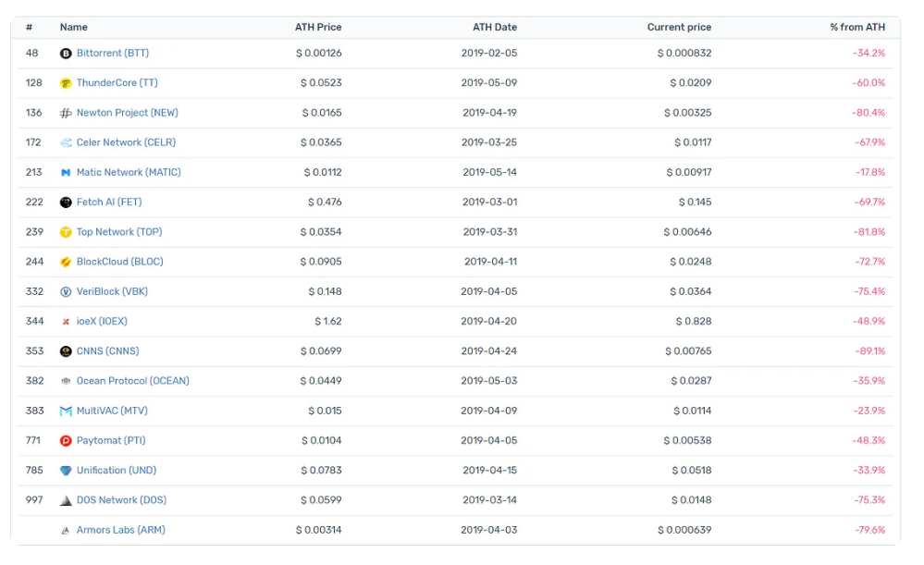Open the ioeX (IOEX) link
The height and width of the screenshot is (565, 924).
102,321
